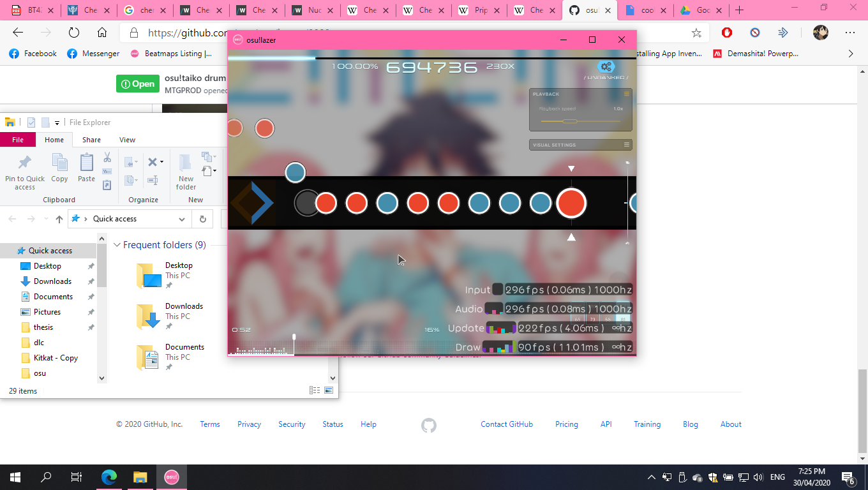Image resolution: width=868 pixels, height=490 pixels.
Task: Open the Recent locations dropdown in File Explorer
Action: [x=45, y=219]
